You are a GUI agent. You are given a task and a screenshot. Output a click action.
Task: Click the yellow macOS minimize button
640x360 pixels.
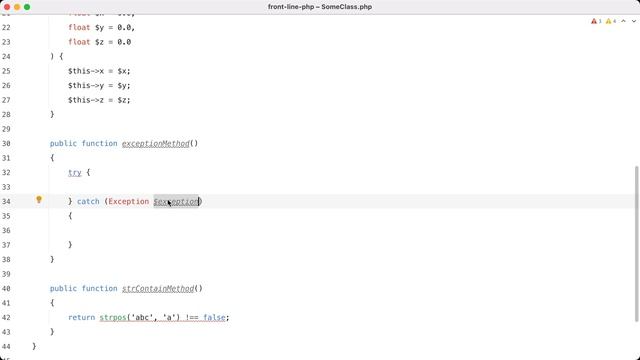pos(17,7)
